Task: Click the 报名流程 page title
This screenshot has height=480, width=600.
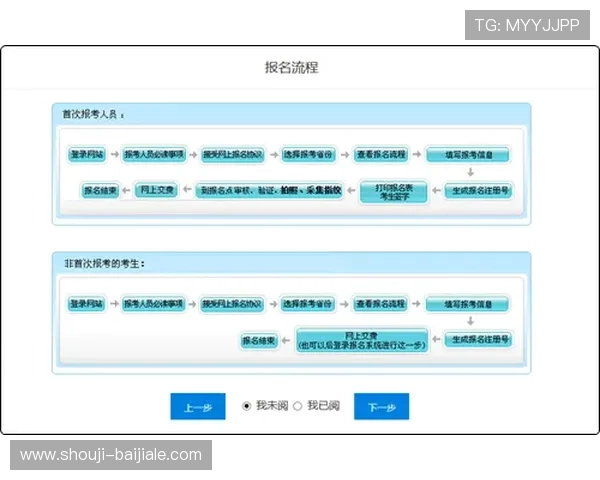Action: tap(292, 67)
